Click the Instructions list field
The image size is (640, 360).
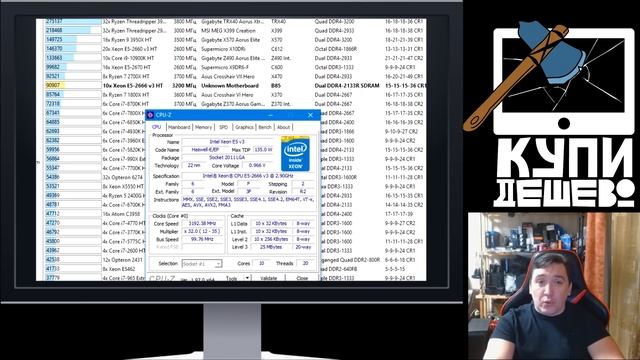[x=248, y=202]
